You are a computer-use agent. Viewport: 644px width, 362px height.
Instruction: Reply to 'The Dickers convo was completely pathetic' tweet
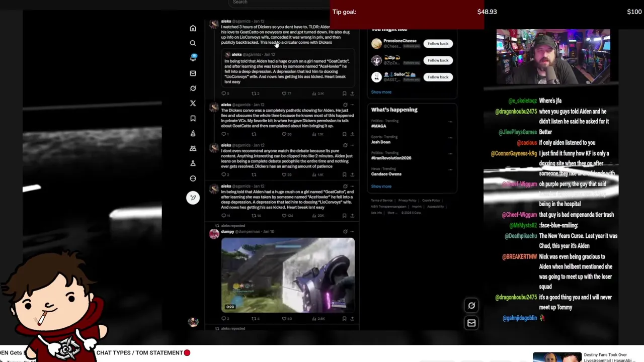pyautogui.click(x=224, y=134)
